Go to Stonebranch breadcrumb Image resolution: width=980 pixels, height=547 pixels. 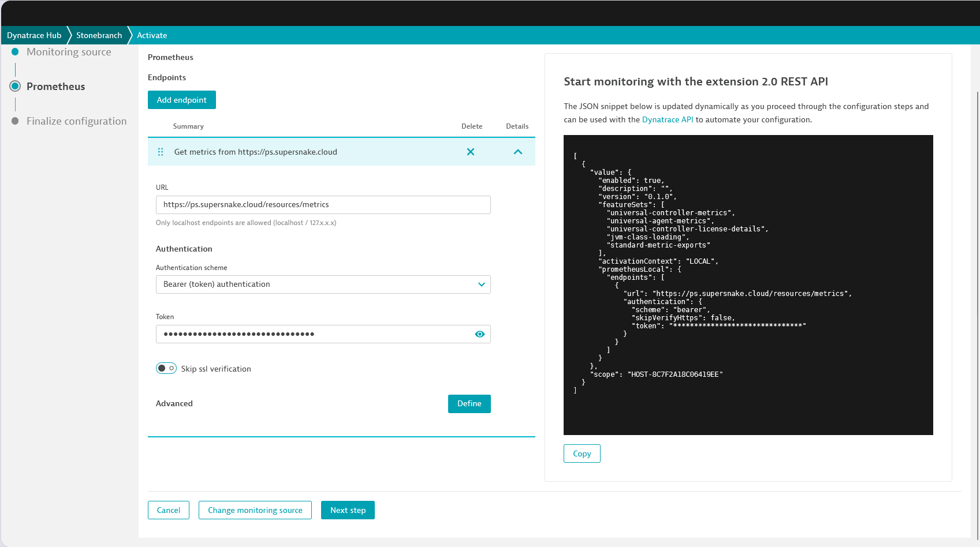[99, 35]
